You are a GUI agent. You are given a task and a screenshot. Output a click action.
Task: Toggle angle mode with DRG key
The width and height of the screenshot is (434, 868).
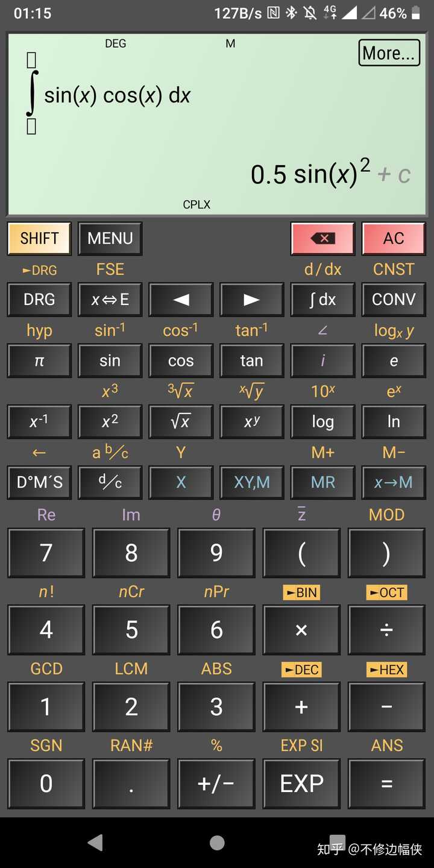(x=39, y=300)
